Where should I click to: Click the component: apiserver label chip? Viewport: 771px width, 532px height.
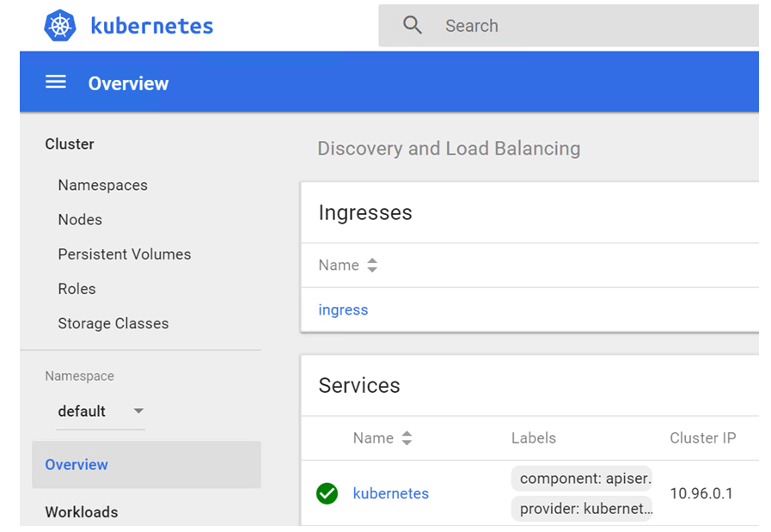click(x=584, y=479)
